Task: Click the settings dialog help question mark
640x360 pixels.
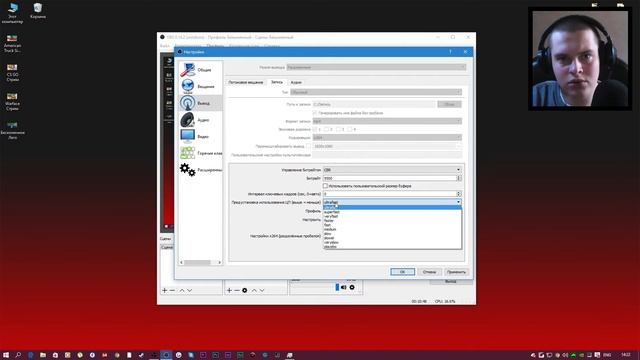Action: (x=450, y=52)
